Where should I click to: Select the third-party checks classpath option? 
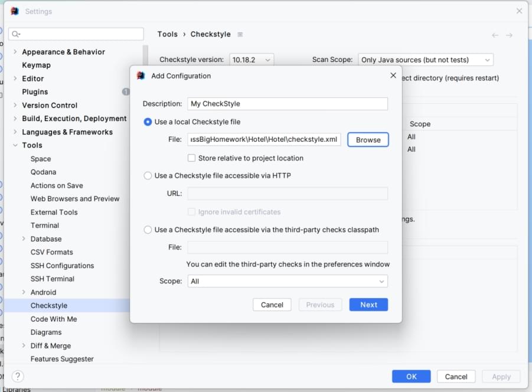(148, 230)
